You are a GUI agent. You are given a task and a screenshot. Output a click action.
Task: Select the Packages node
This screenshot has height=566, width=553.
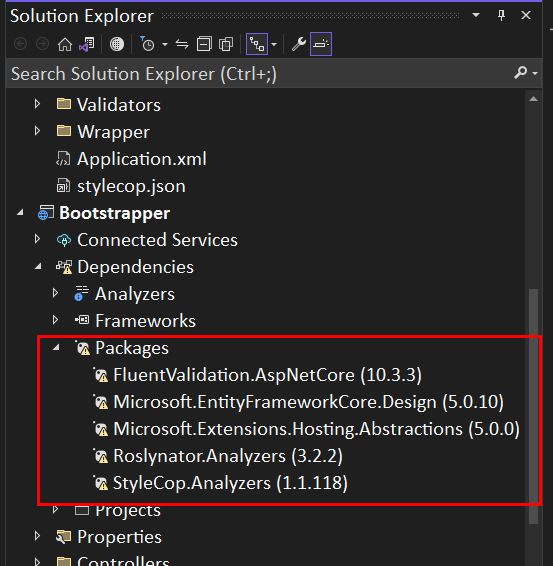point(132,348)
